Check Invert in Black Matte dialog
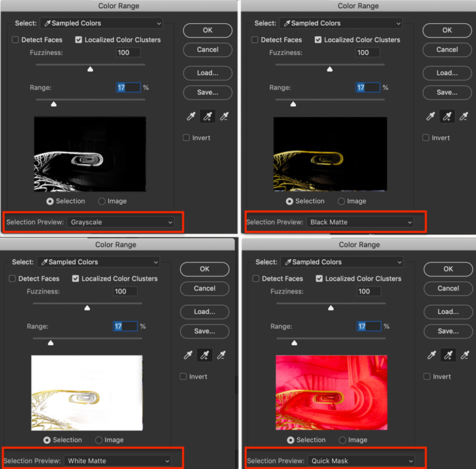The width and height of the screenshot is (476, 469). (426, 138)
